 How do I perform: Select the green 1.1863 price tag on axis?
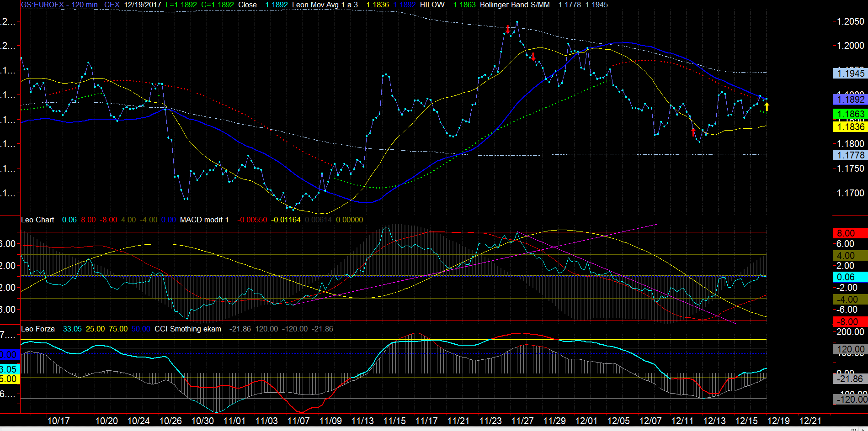point(850,114)
